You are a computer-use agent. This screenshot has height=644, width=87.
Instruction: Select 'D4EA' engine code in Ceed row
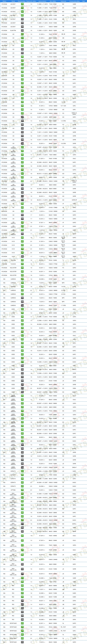(74, 388)
